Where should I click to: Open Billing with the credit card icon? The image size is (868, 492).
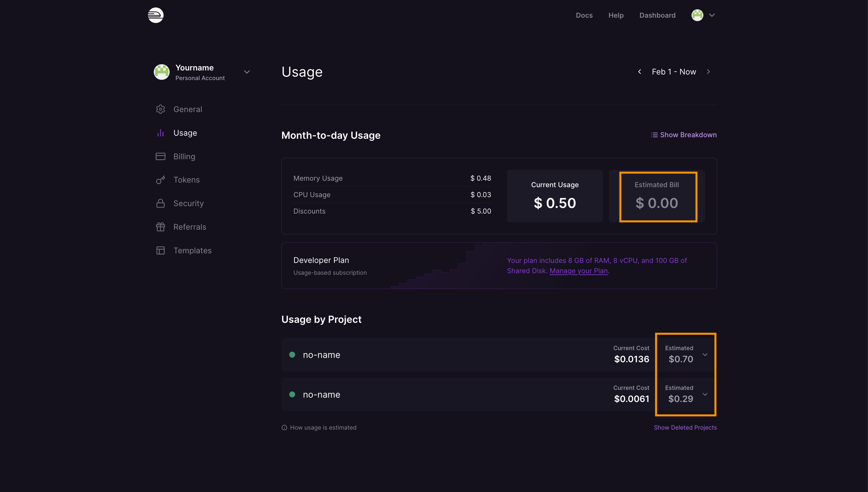160,156
